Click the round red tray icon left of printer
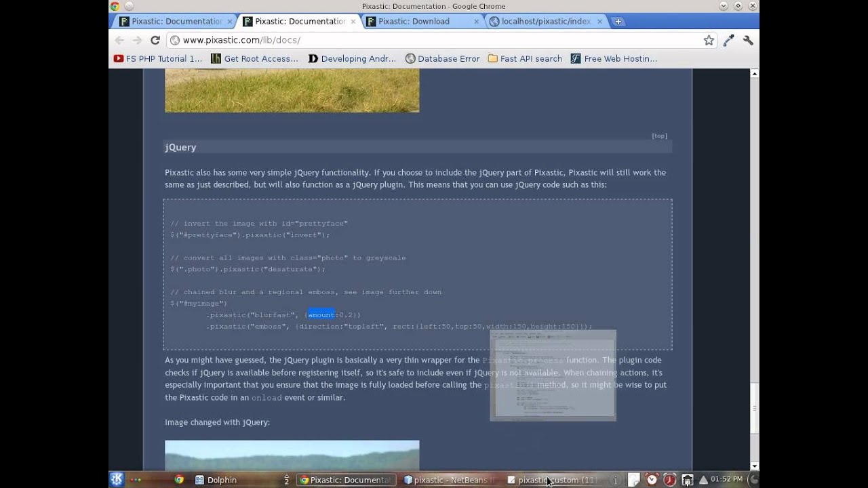Screen dimensions: 868x488 coord(669,480)
